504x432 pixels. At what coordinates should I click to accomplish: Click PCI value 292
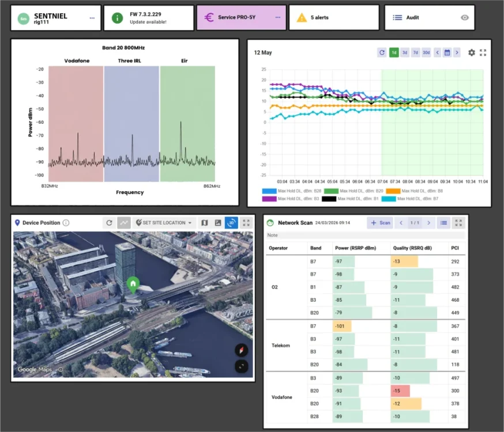tap(455, 262)
